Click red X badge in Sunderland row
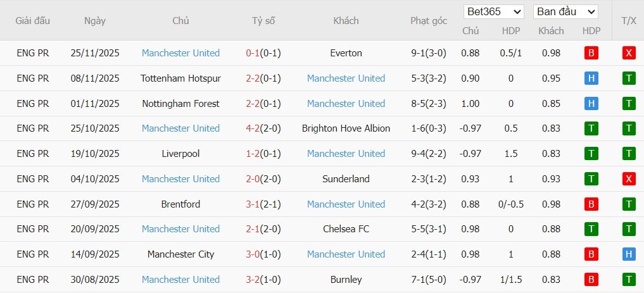 (629, 179)
